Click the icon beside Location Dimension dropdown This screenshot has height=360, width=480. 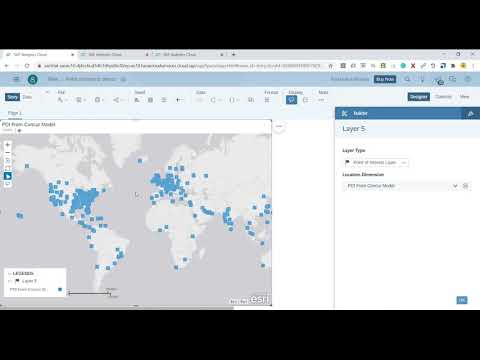[466, 186]
